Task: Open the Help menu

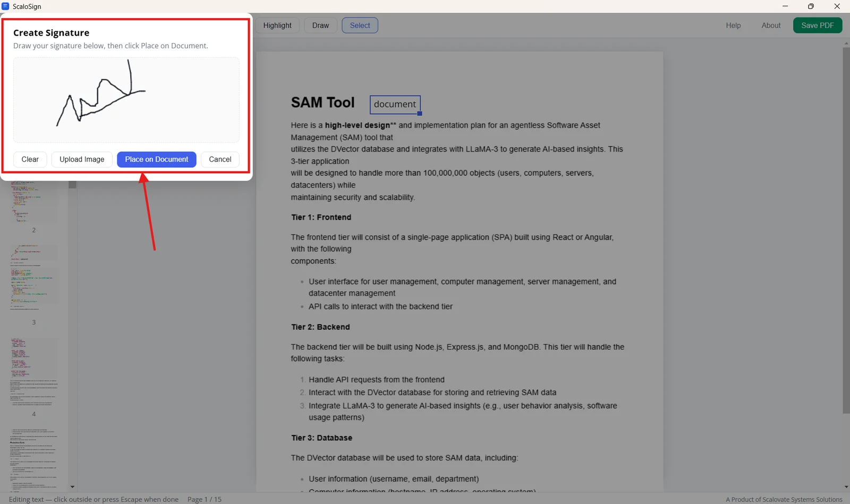Action: coord(733,25)
